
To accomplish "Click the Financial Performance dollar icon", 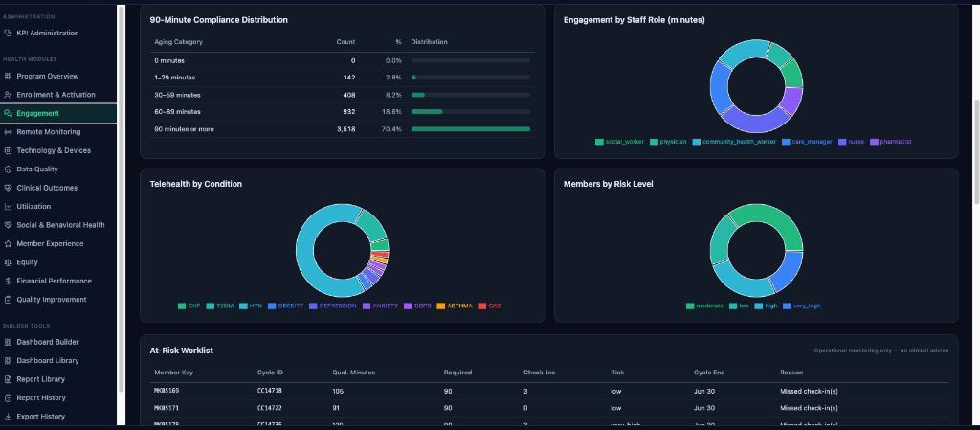I will (x=8, y=282).
